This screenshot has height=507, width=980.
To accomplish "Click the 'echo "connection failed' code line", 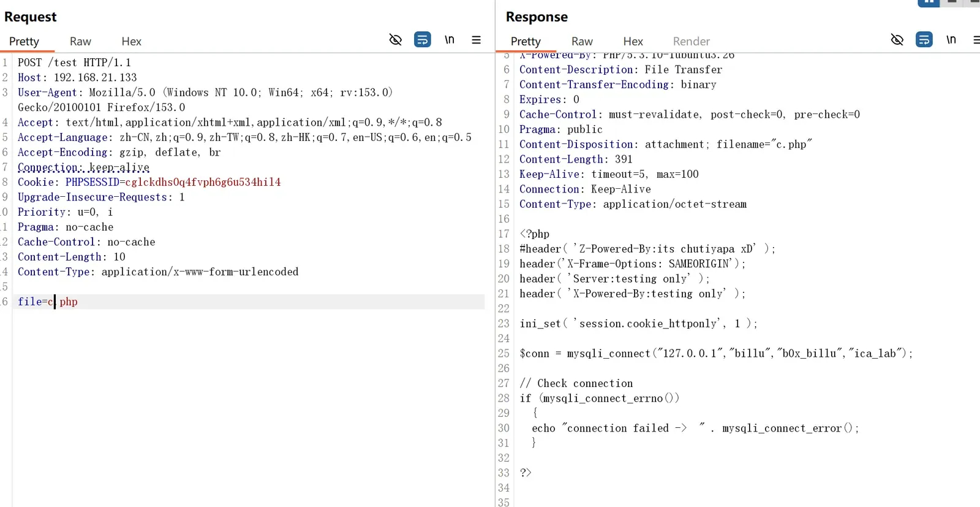I will click(x=695, y=429).
